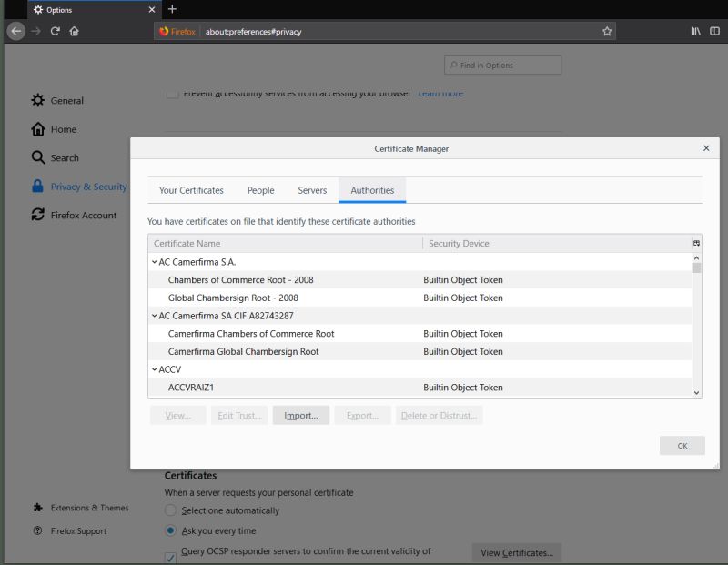Select the 'Select one automatically' option
This screenshot has width=728, height=565.
pyautogui.click(x=170, y=510)
